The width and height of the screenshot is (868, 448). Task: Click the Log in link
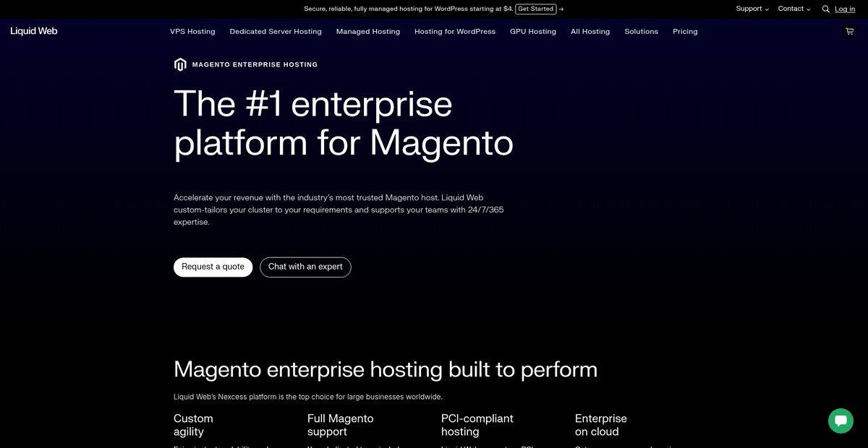[x=845, y=9]
